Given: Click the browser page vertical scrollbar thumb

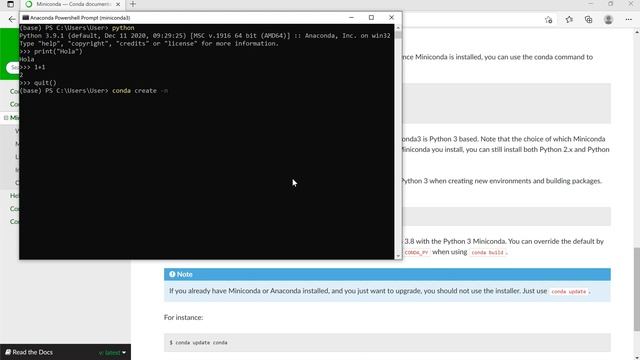Looking at the screenshot, I should (x=637, y=289).
